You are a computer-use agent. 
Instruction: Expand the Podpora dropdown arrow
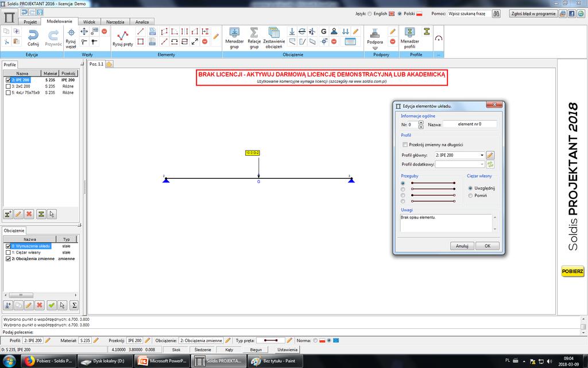coord(374,48)
